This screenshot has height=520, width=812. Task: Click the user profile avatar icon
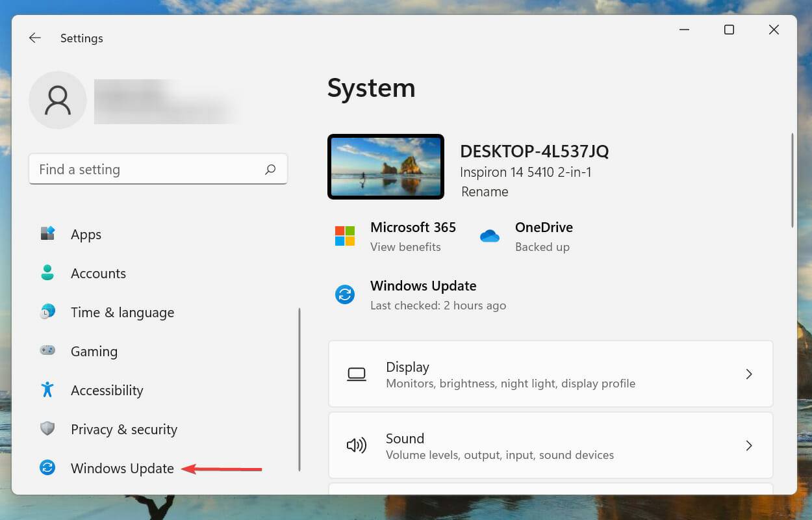point(58,100)
